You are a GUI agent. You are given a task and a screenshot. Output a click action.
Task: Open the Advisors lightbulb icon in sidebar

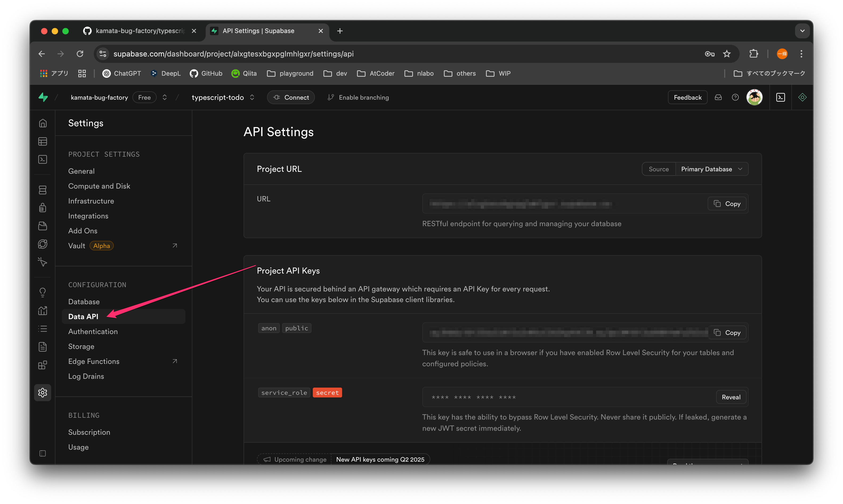point(43,292)
